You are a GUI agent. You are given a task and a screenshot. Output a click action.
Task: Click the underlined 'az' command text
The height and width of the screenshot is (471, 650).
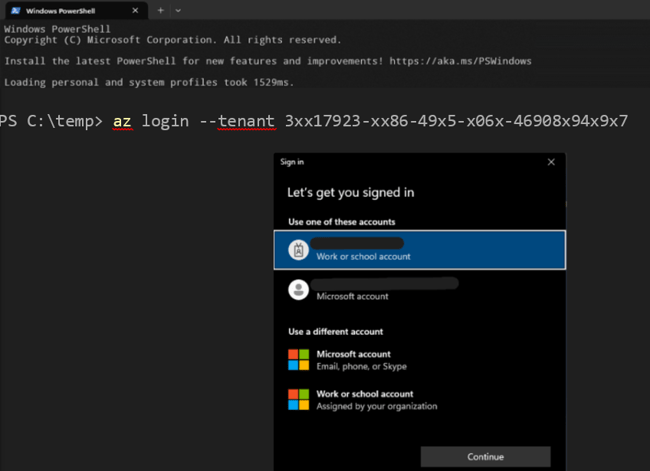[x=122, y=121]
